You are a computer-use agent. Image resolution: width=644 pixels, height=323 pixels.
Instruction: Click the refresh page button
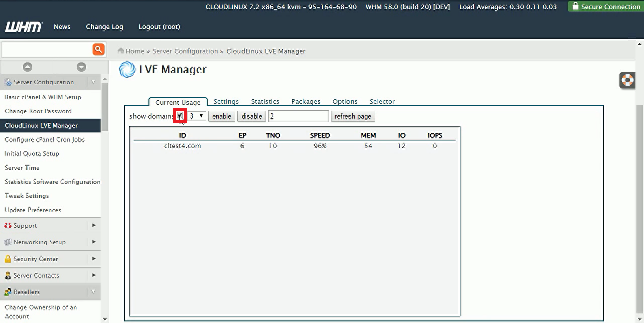click(x=353, y=116)
